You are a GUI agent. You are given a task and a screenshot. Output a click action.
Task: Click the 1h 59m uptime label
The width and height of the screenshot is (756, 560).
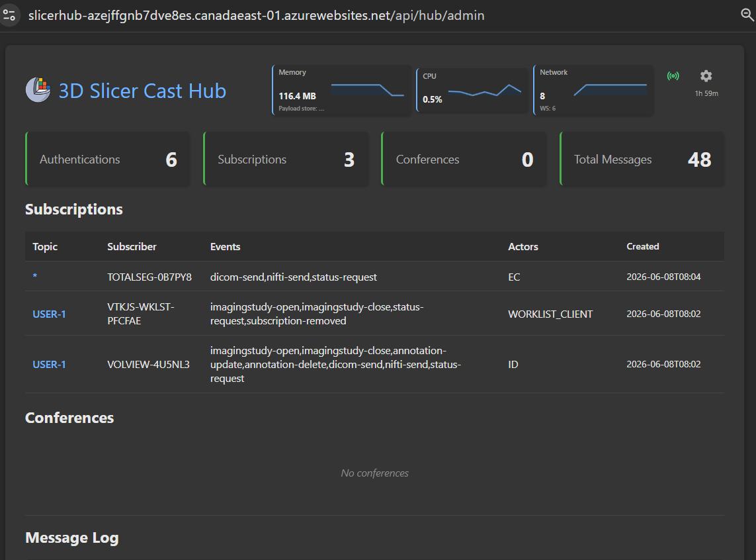pos(706,93)
